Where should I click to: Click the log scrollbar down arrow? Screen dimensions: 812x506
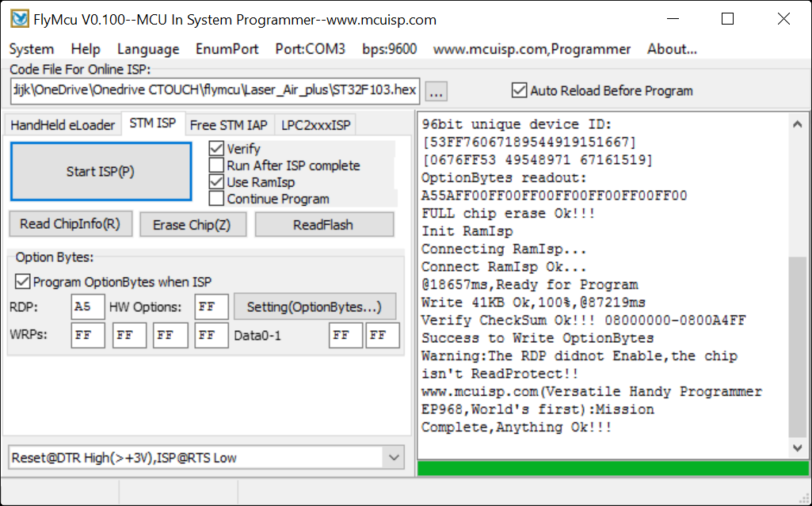799,448
